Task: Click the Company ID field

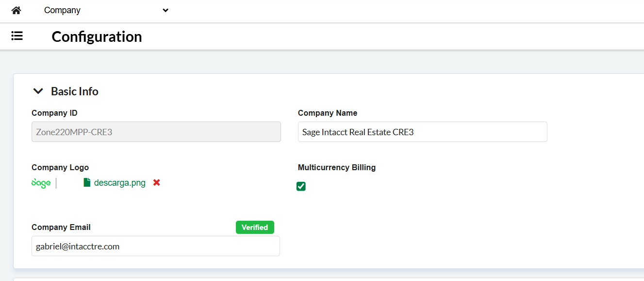Action: (156, 132)
